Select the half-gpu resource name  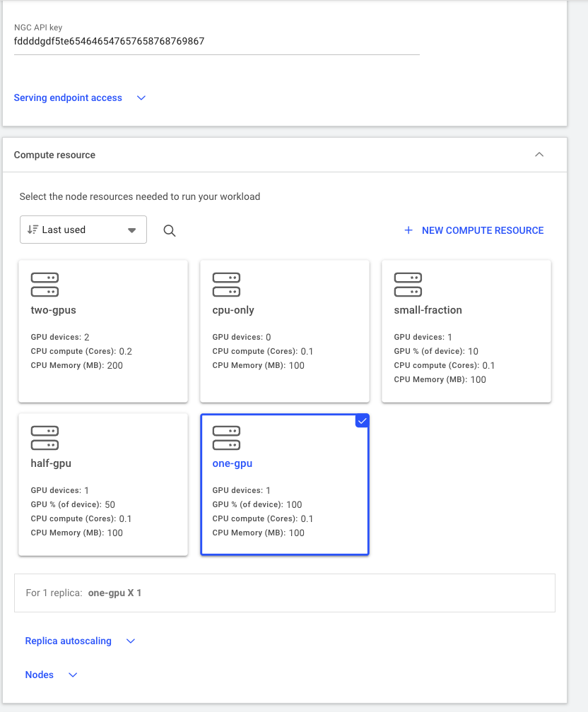pos(51,463)
